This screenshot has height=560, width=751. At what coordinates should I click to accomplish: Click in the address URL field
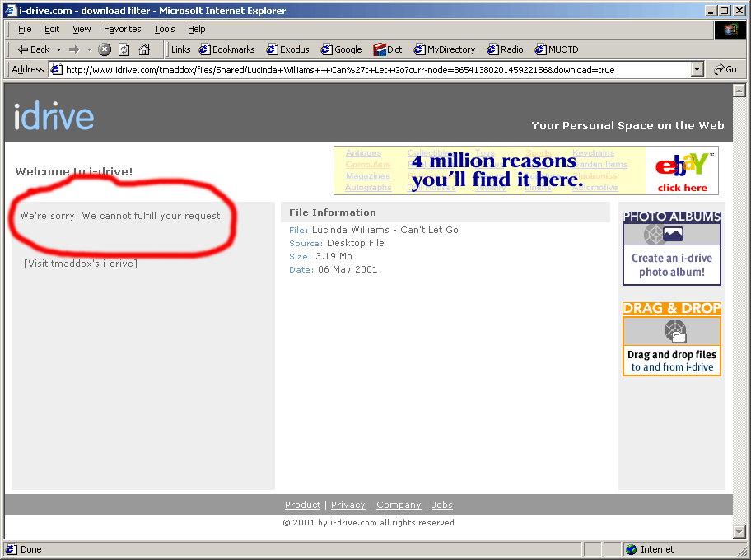(371, 70)
